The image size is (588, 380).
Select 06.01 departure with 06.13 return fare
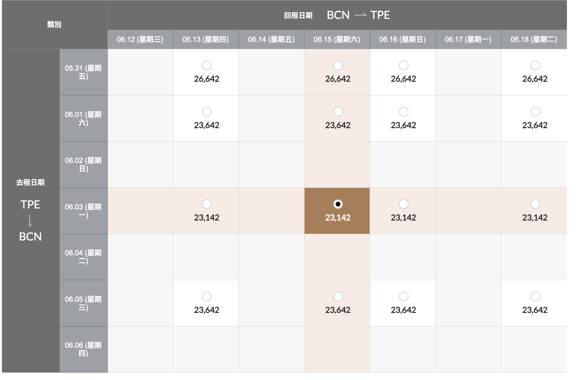click(x=207, y=112)
